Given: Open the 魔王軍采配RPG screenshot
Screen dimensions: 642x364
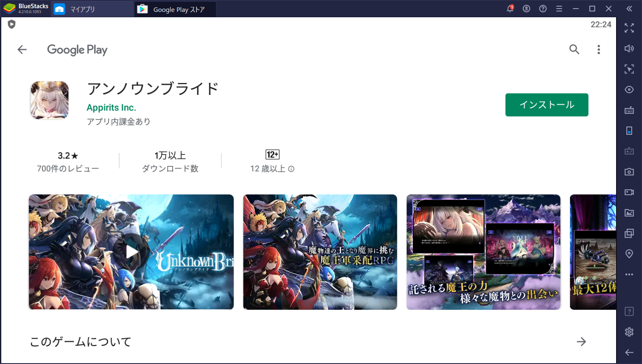Looking at the screenshot, I should click(x=320, y=252).
